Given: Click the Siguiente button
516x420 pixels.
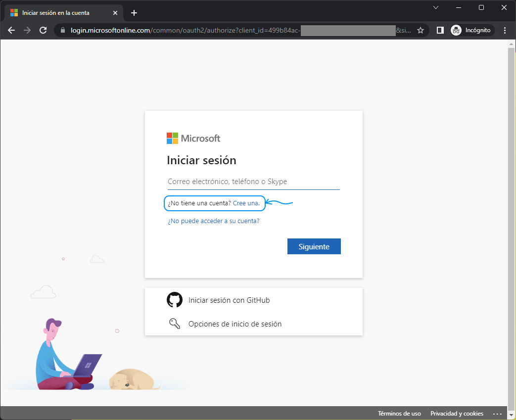Looking at the screenshot, I should coord(314,246).
